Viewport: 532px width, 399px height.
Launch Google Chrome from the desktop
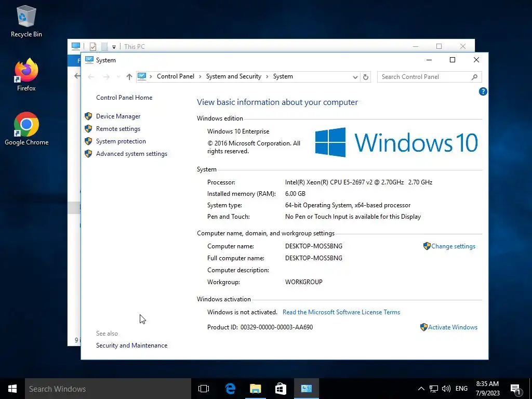(x=26, y=129)
